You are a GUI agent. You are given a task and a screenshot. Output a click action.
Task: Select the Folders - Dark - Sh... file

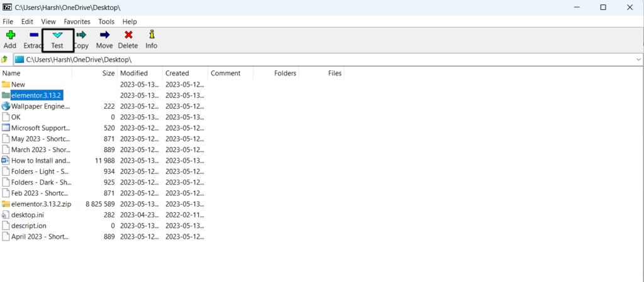click(x=41, y=182)
